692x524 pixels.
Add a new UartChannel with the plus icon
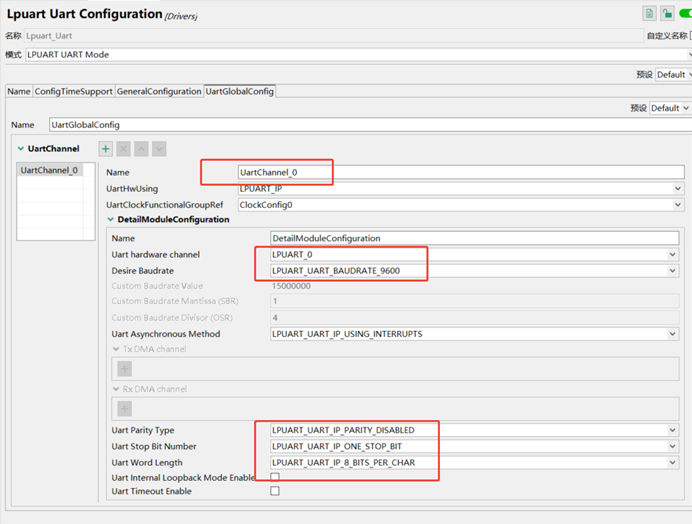[106, 149]
